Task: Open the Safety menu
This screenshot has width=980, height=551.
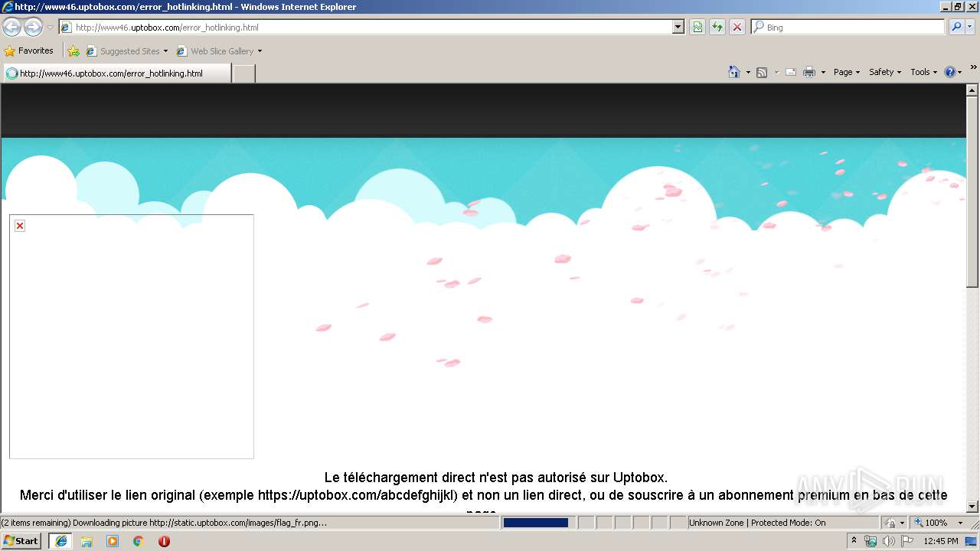Action: point(885,72)
